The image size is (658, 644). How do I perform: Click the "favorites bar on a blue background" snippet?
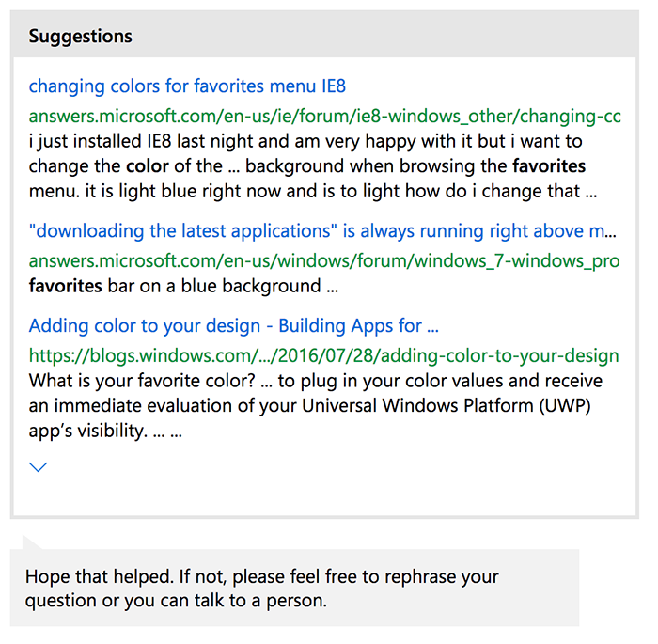pyautogui.click(x=183, y=286)
